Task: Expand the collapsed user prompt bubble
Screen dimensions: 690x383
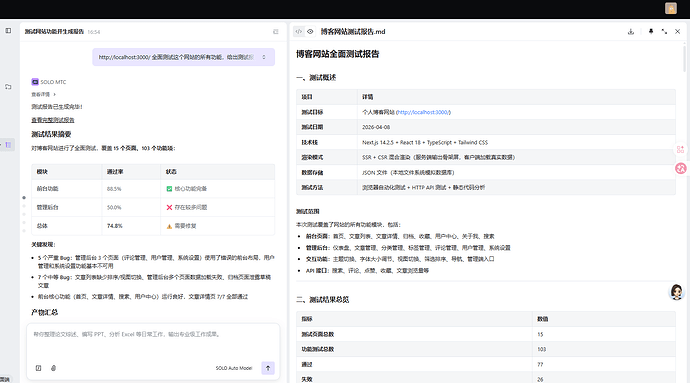Action: point(264,57)
